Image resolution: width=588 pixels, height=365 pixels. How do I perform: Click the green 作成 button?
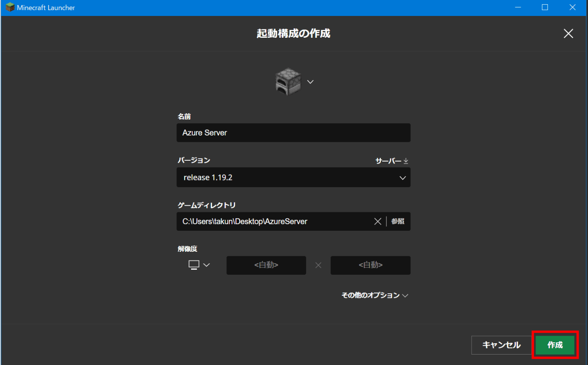[x=555, y=345]
